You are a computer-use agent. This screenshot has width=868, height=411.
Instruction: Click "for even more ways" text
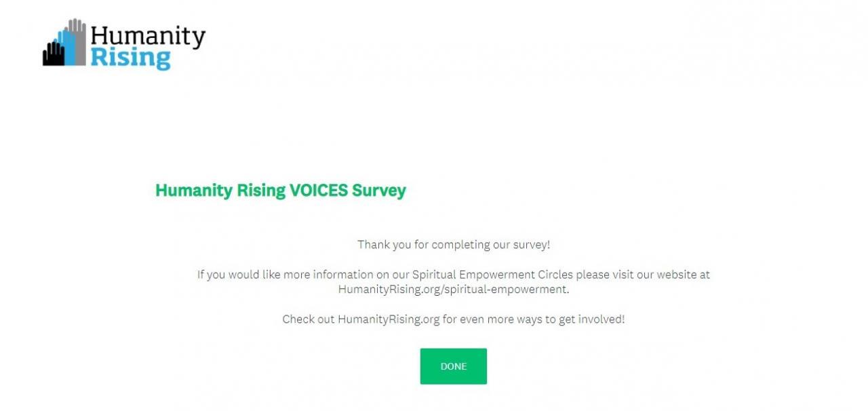pyautogui.click(x=491, y=319)
